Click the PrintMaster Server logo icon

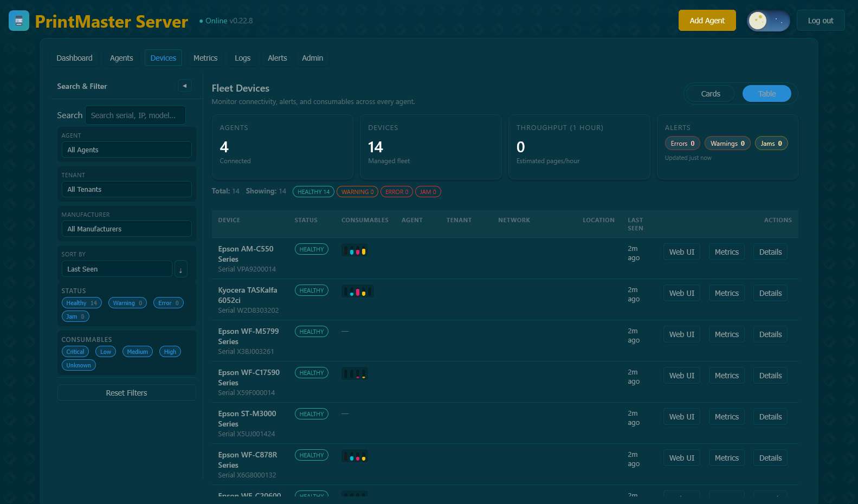(19, 21)
